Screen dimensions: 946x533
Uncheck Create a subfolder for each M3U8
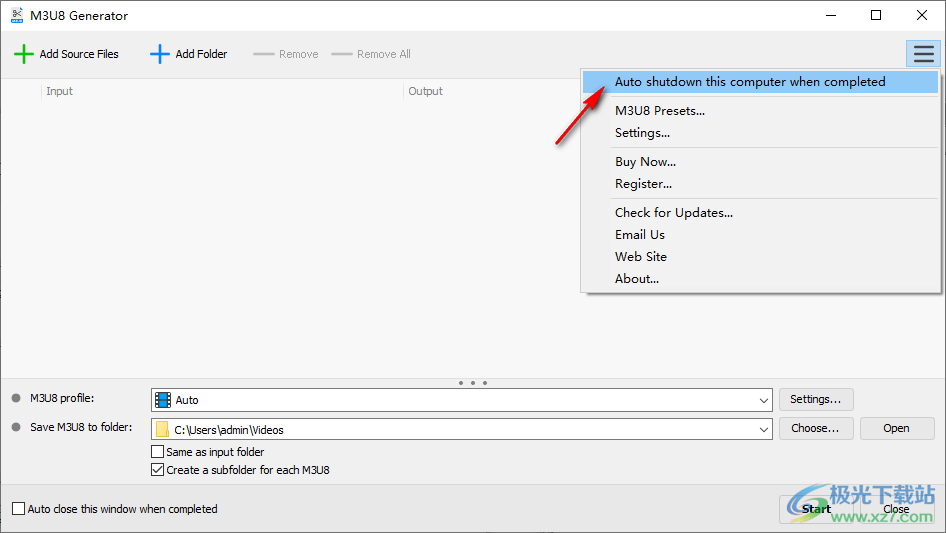pos(157,470)
